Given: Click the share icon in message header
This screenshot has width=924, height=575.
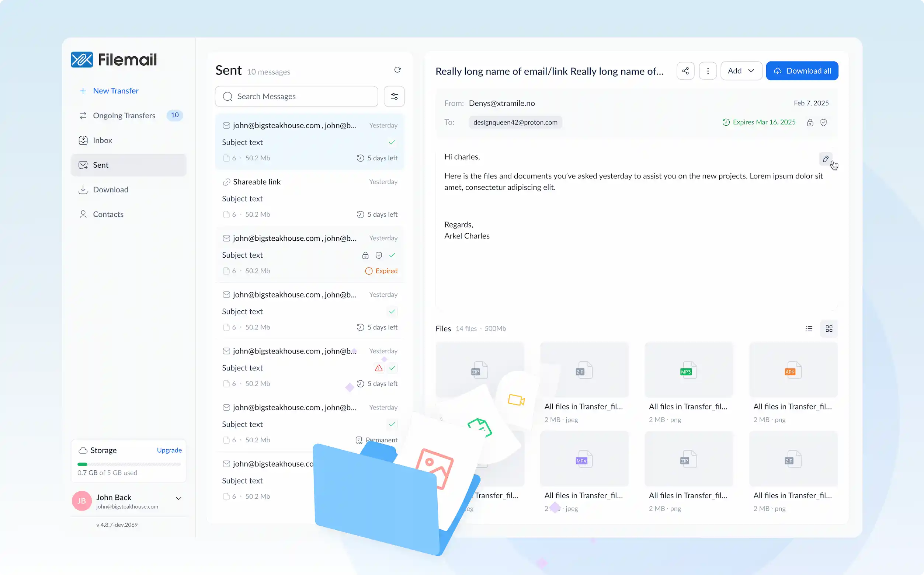Looking at the screenshot, I should click(x=685, y=71).
